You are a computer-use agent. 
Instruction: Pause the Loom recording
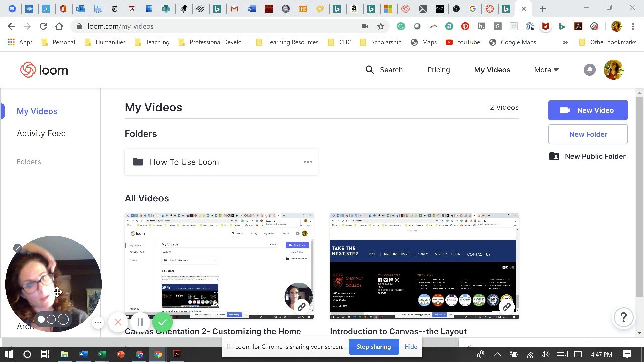pyautogui.click(x=140, y=322)
